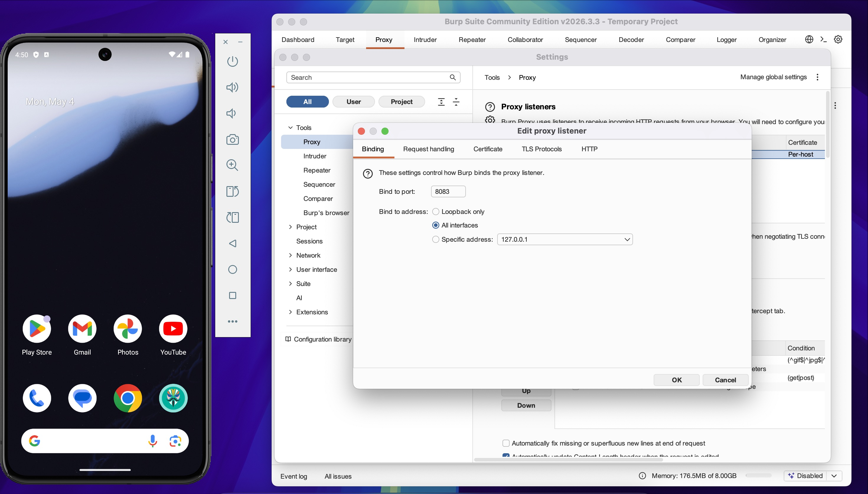The width and height of the screenshot is (868, 494).
Task: Expand the Suite tree node
Action: (x=291, y=284)
